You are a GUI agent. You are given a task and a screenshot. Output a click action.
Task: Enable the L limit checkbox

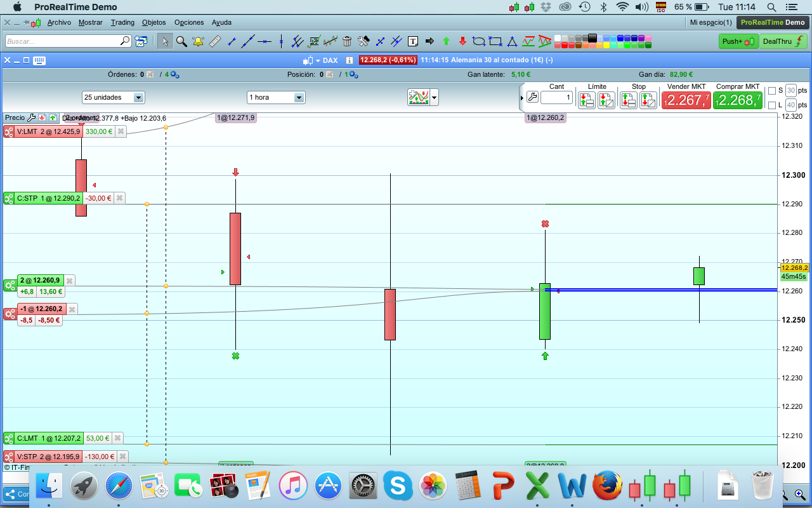(x=772, y=105)
